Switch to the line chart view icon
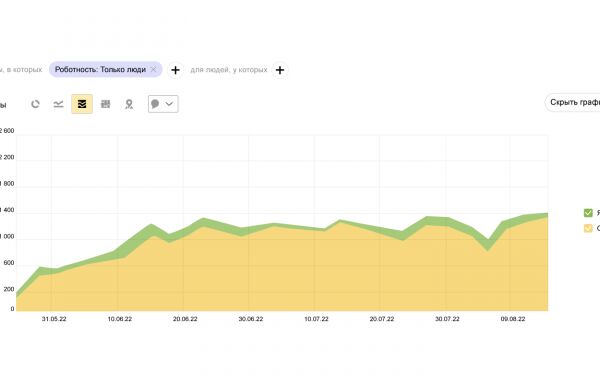This screenshot has width=600, height=384. coord(58,104)
